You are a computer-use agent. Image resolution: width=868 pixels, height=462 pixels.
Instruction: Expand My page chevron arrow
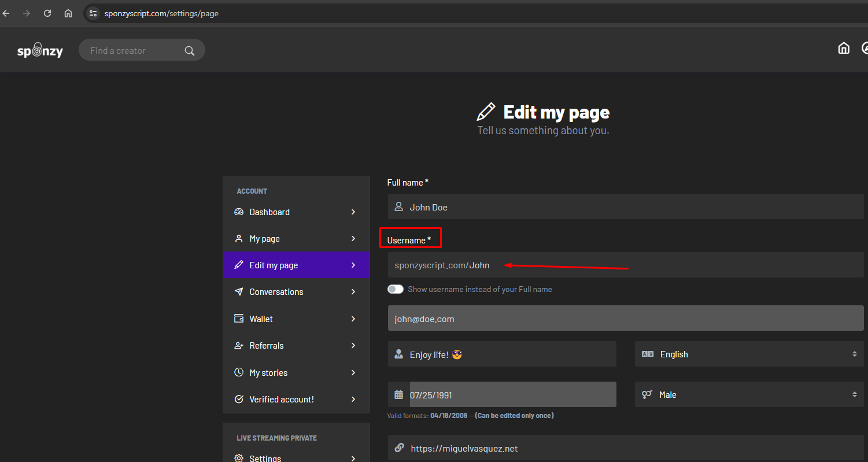click(353, 238)
